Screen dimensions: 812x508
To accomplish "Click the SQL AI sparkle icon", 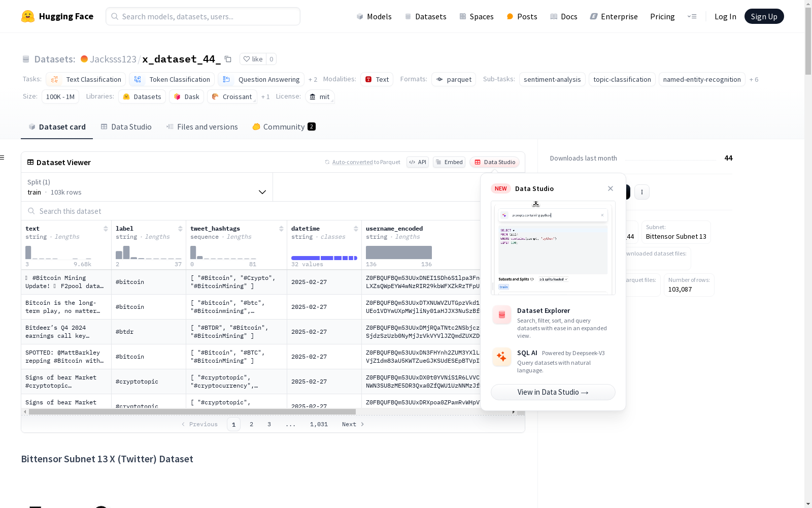I will coord(502,357).
